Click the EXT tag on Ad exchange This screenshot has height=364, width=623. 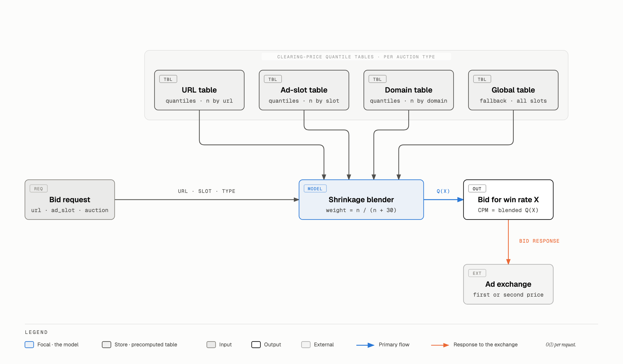click(477, 273)
